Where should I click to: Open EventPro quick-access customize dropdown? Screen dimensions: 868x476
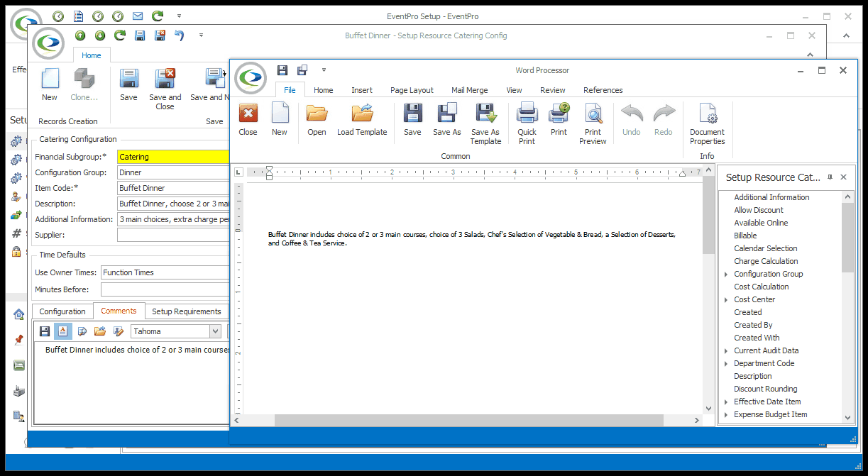coord(179,16)
